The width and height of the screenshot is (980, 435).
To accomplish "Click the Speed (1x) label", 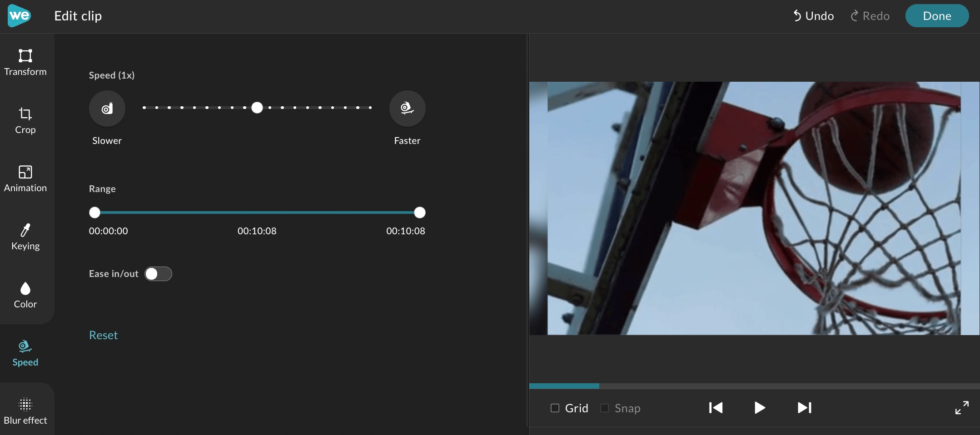I will [x=112, y=75].
